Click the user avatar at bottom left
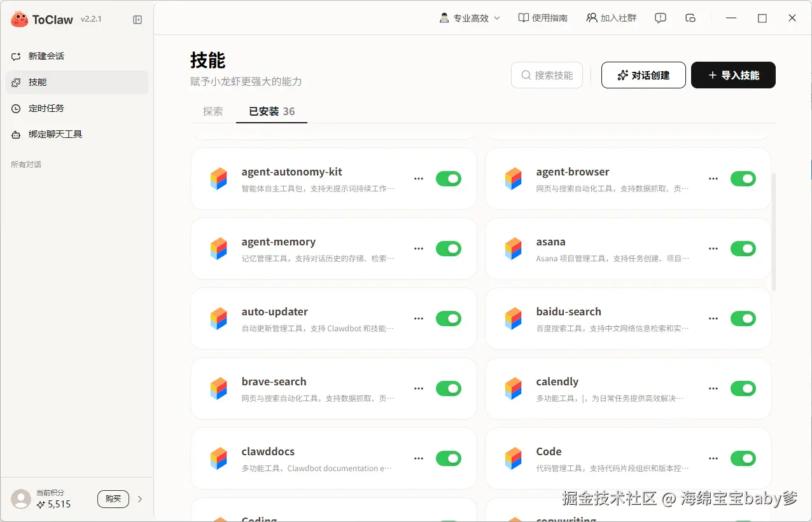Viewport: 812px width, 522px height. 21,499
